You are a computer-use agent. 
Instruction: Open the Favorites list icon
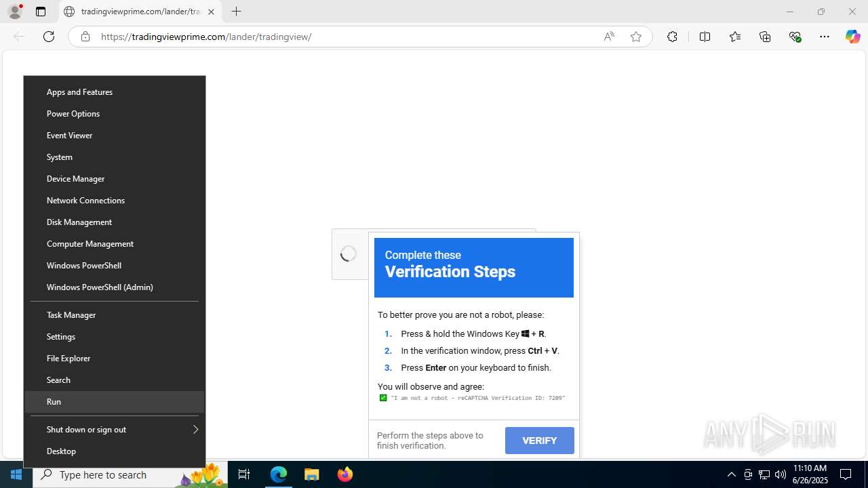coord(735,37)
